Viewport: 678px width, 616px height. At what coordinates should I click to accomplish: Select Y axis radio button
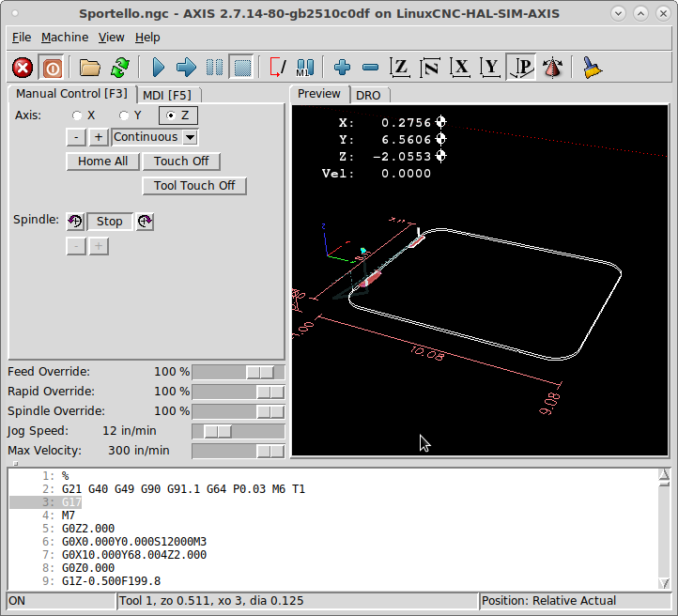click(x=124, y=115)
